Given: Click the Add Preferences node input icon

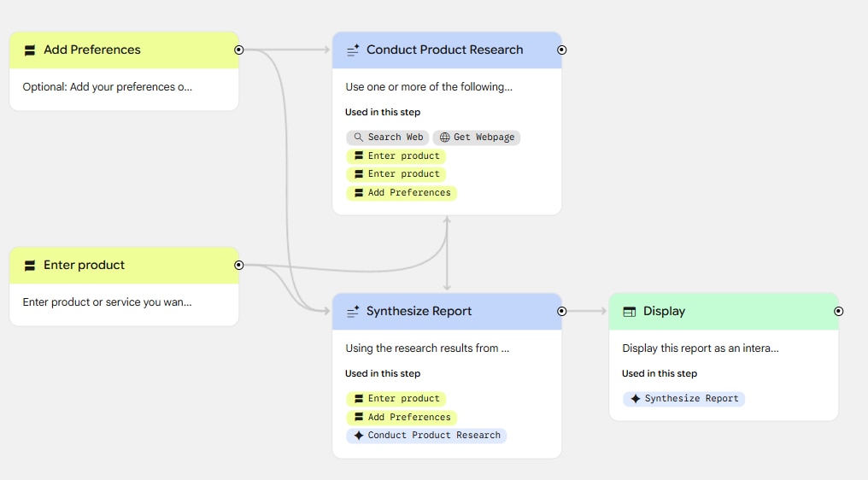Looking at the screenshot, I should click(30, 50).
